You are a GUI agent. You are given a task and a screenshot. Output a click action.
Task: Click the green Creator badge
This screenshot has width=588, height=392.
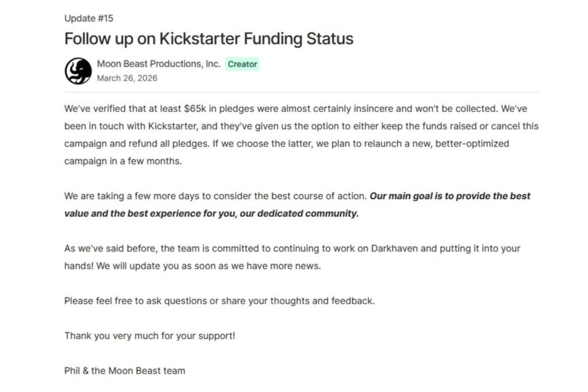[242, 64]
